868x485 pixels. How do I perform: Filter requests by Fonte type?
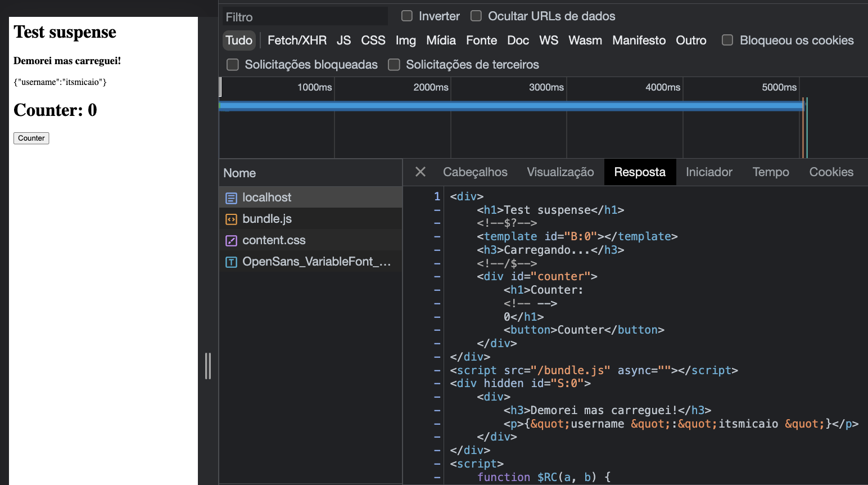point(482,41)
